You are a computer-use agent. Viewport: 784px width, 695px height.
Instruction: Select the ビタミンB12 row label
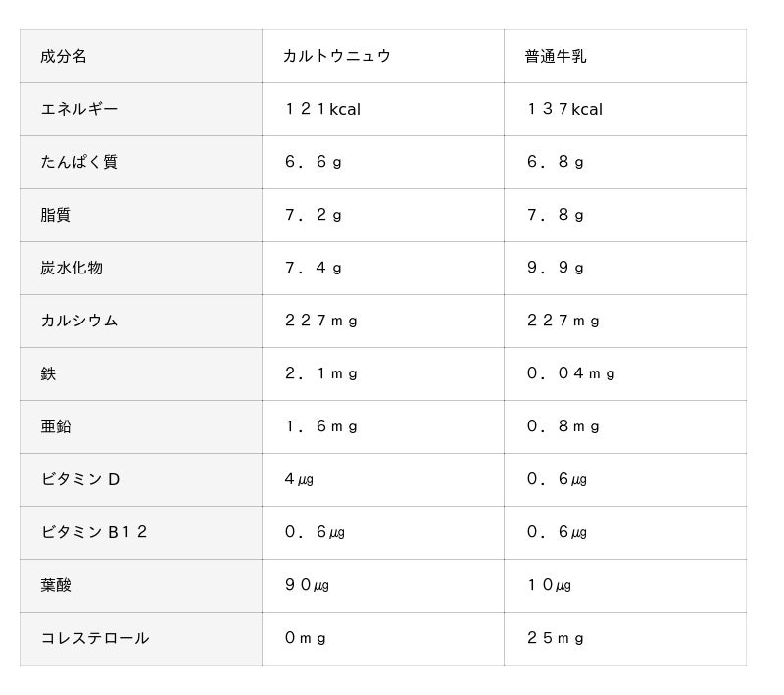[94, 532]
